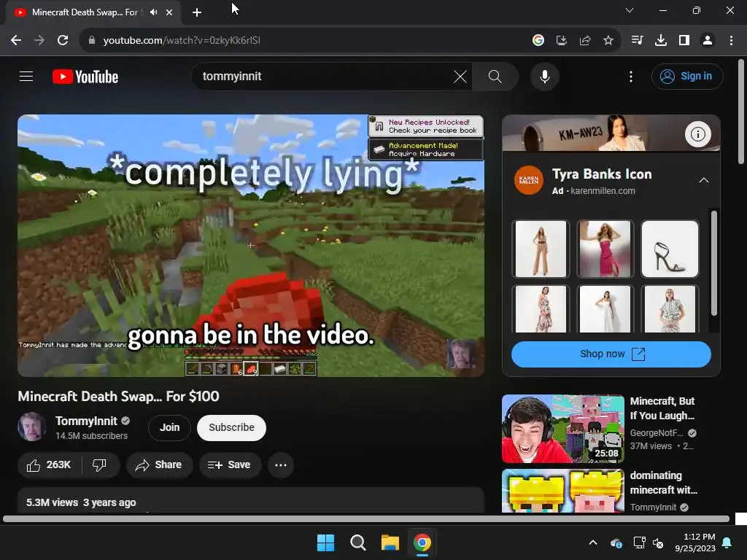Reload the YouTube page
Screen dimensions: 747x560
63,41
